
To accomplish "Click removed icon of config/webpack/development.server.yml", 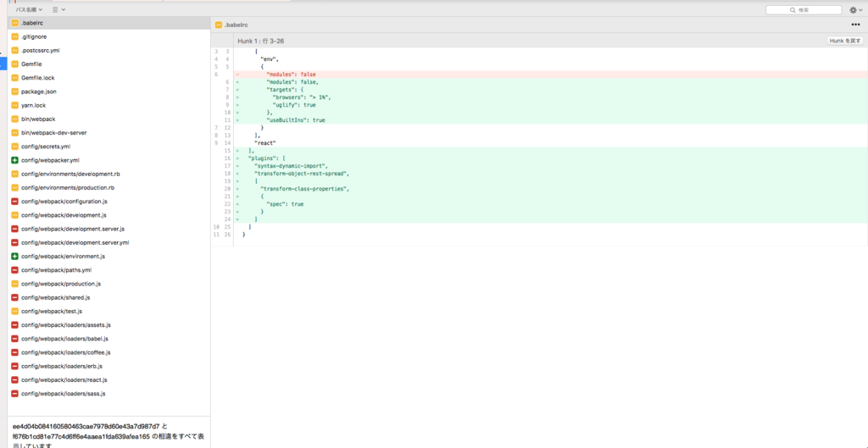I will (15, 242).
